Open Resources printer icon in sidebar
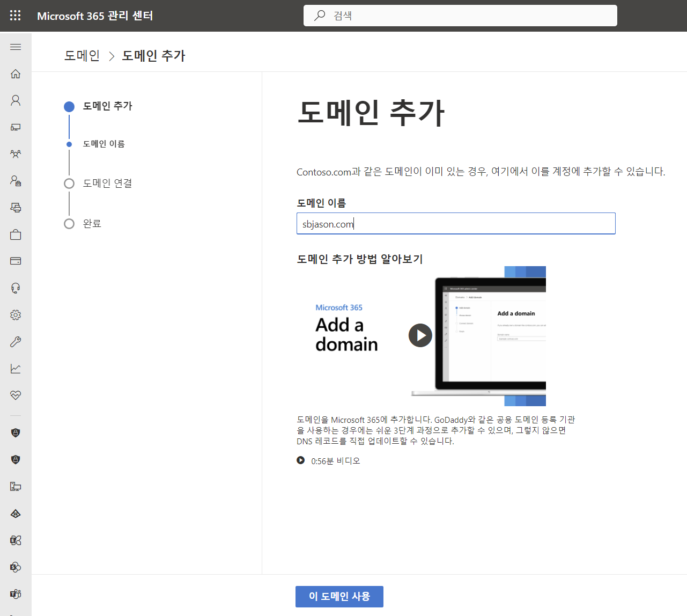 point(16,208)
